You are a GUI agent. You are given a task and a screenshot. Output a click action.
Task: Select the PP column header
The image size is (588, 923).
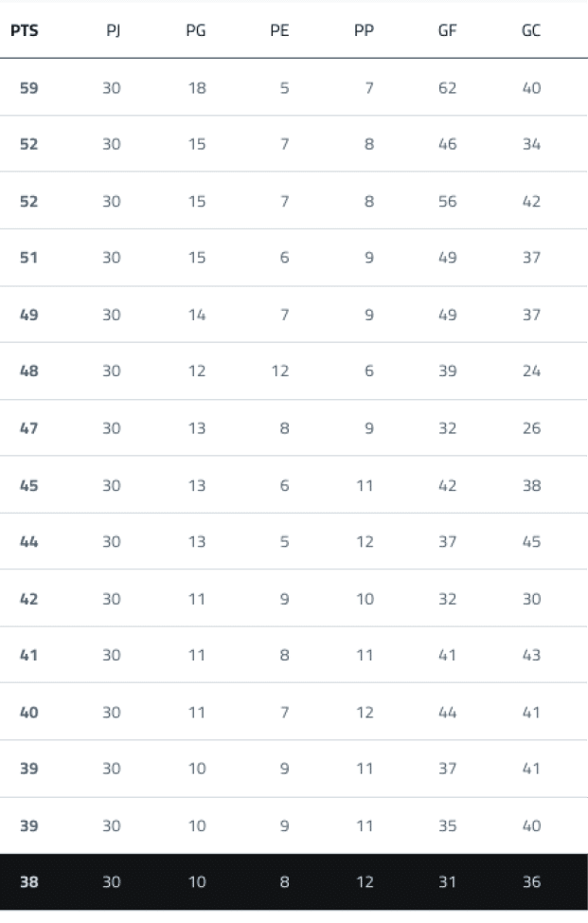[364, 30]
